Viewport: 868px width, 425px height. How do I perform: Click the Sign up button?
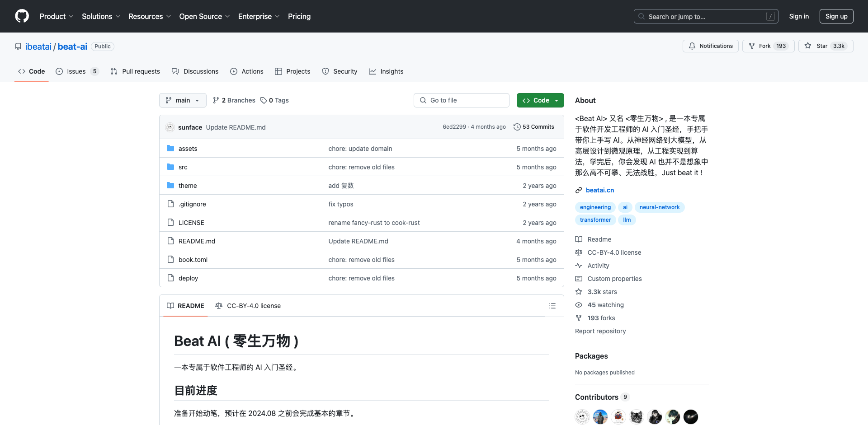point(836,16)
